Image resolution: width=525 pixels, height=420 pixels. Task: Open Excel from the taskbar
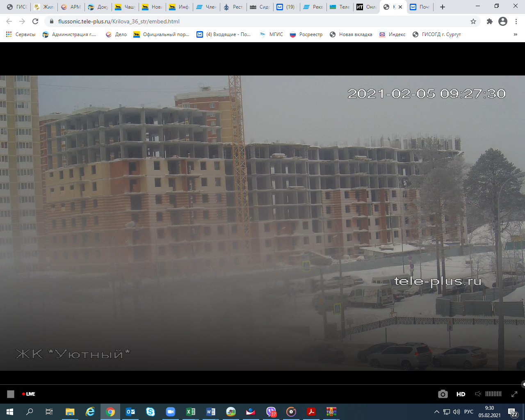191,412
